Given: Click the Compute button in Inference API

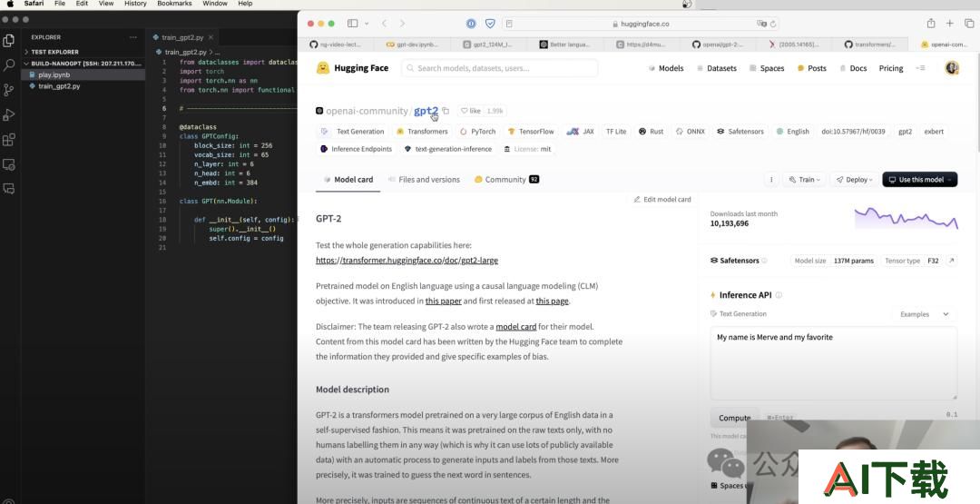Looking at the screenshot, I should click(734, 418).
